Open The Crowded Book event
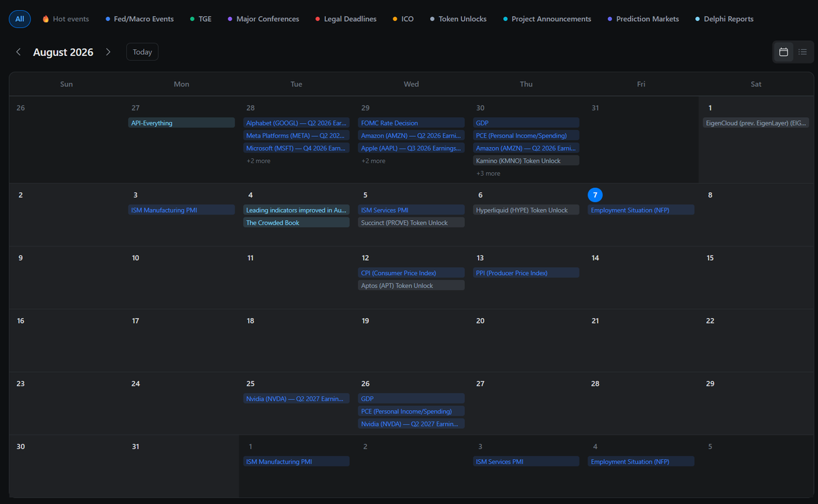 [297, 223]
